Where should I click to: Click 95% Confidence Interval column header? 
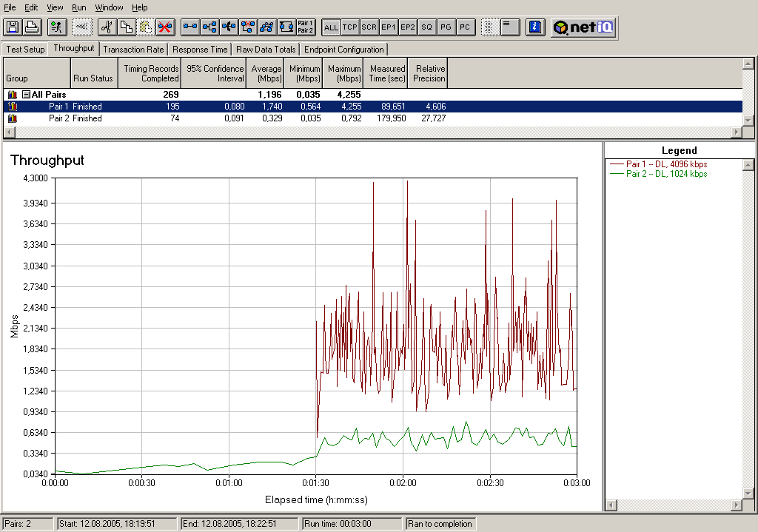click(214, 73)
